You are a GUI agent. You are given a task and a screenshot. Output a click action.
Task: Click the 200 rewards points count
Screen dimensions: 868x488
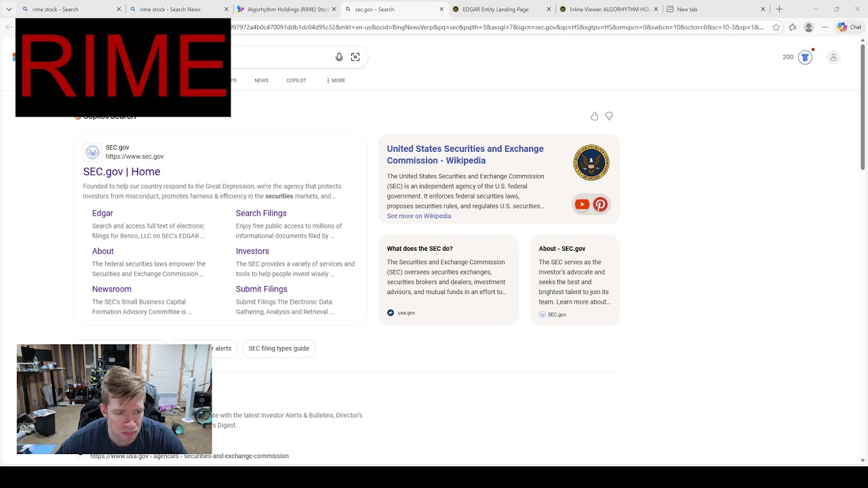tap(788, 57)
